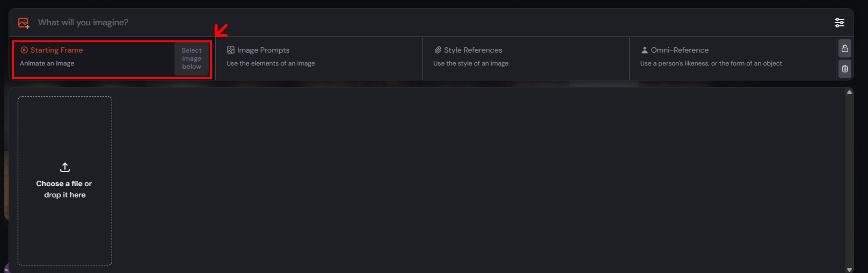Click the "Select image below" button
This screenshot has height=273, width=868.
click(x=192, y=58)
